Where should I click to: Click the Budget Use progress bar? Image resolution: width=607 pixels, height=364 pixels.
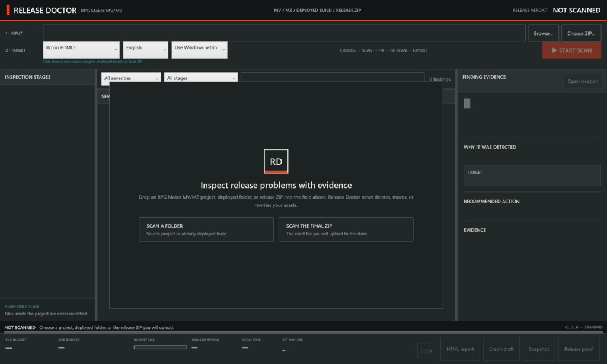[x=160, y=347]
